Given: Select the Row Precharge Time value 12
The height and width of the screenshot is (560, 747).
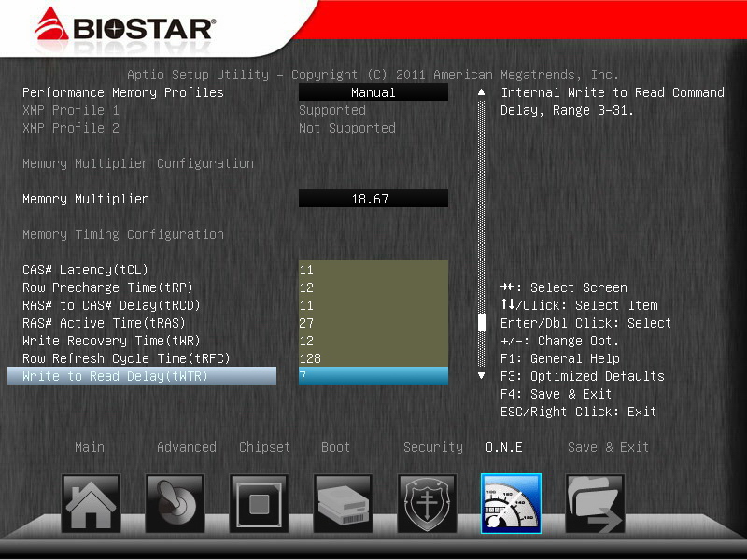Looking at the screenshot, I should [373, 287].
